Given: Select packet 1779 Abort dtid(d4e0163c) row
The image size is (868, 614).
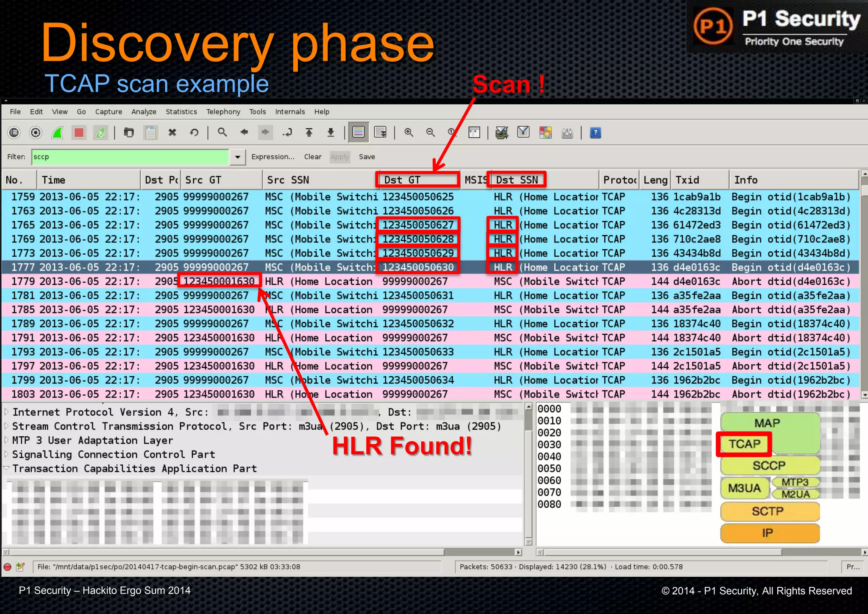Looking at the screenshot, I should pos(431,281).
